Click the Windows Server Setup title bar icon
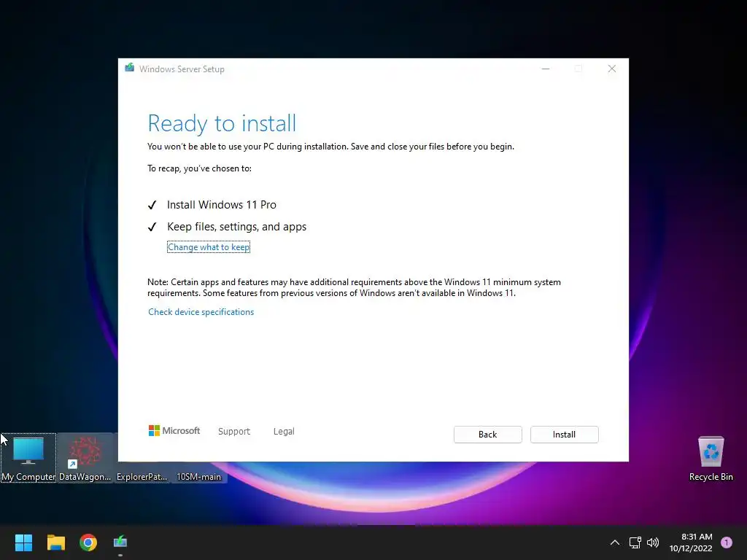The width and height of the screenshot is (747, 560). click(129, 68)
